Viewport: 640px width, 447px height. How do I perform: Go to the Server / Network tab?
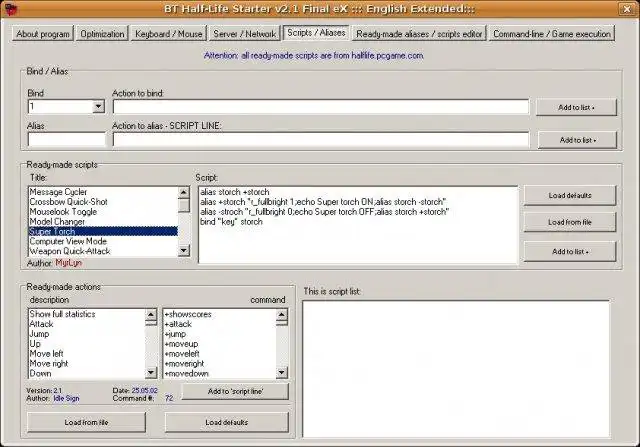[x=244, y=34]
